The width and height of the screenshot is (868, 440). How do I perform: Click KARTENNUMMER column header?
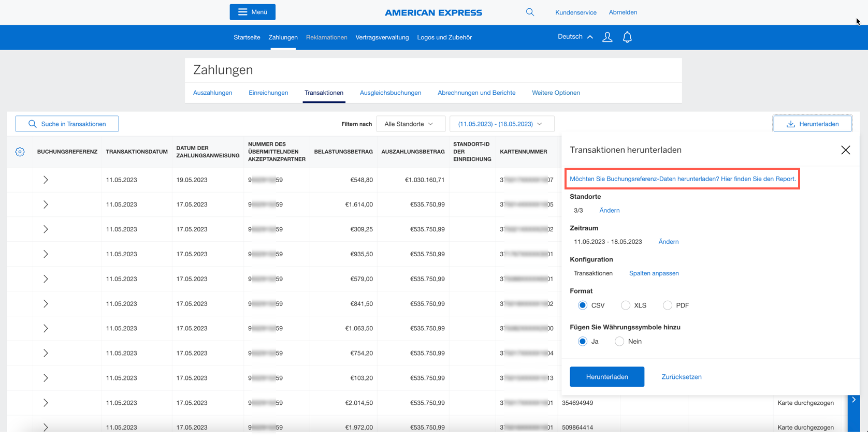click(524, 152)
